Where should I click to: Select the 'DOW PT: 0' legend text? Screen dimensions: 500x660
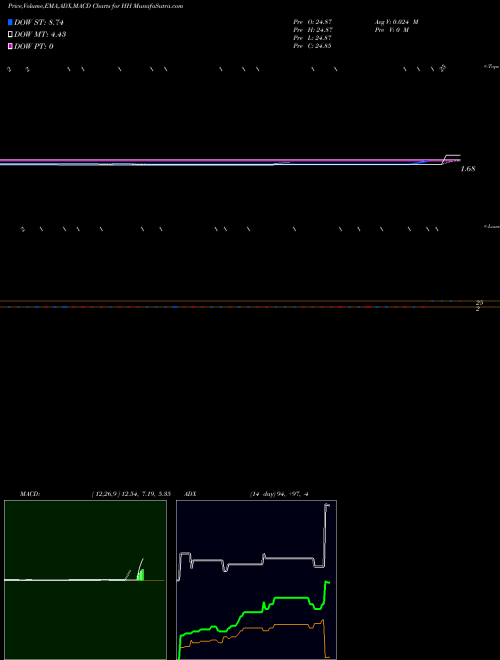click(33, 46)
